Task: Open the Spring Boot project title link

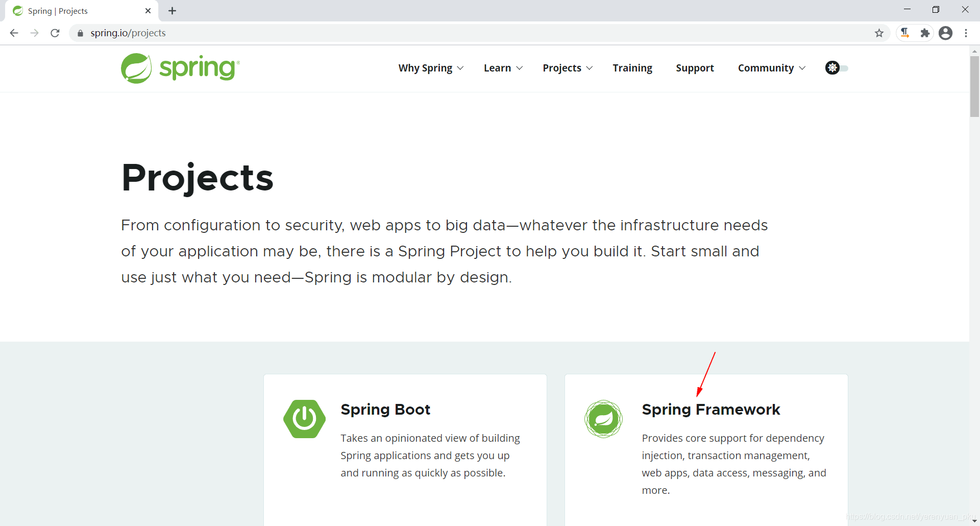Action: tap(385, 410)
